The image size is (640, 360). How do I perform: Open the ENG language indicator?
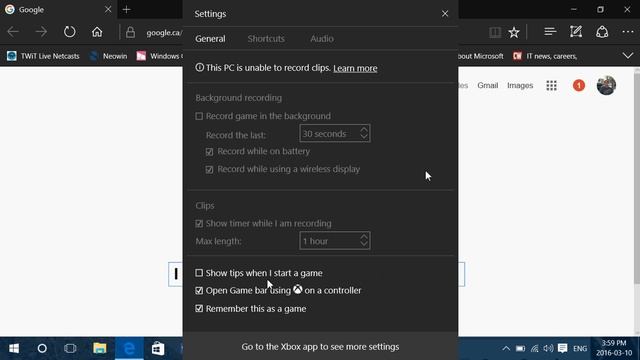pyautogui.click(x=580, y=349)
